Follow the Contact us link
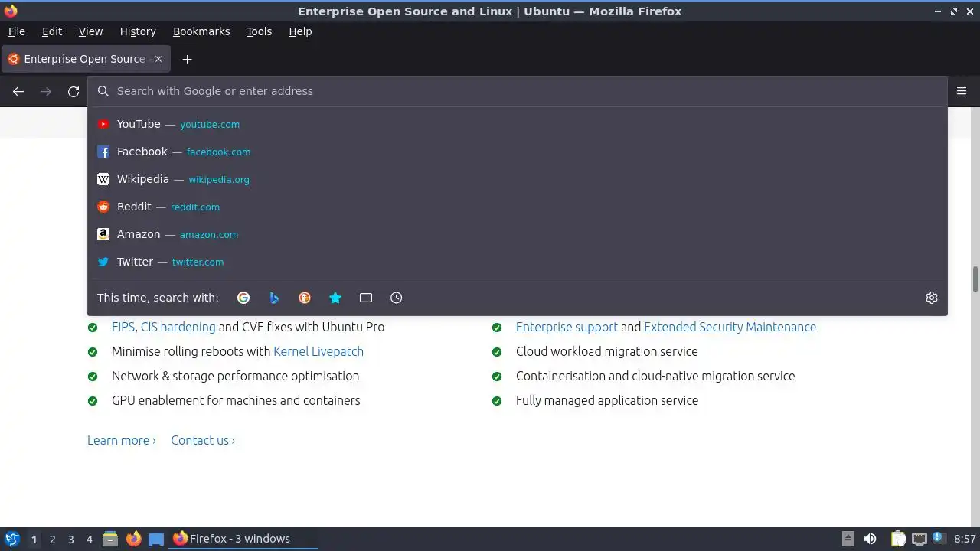The height and width of the screenshot is (551, 980). 203,440
